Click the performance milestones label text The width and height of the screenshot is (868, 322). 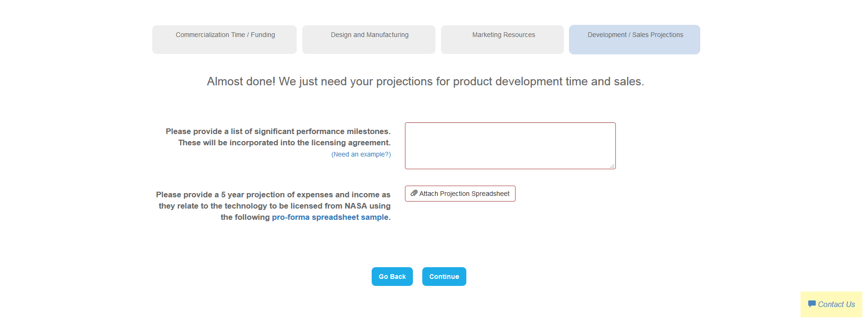click(x=278, y=131)
